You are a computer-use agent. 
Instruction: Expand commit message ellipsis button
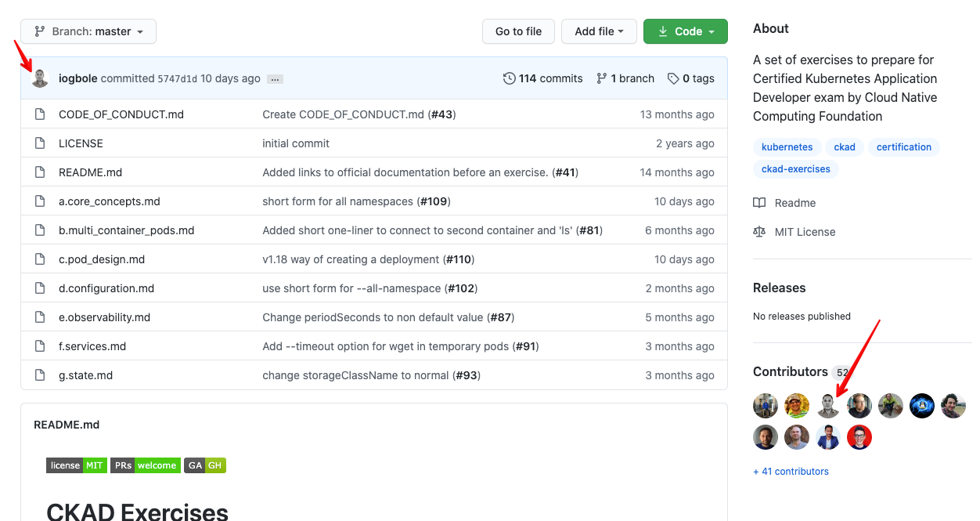275,79
